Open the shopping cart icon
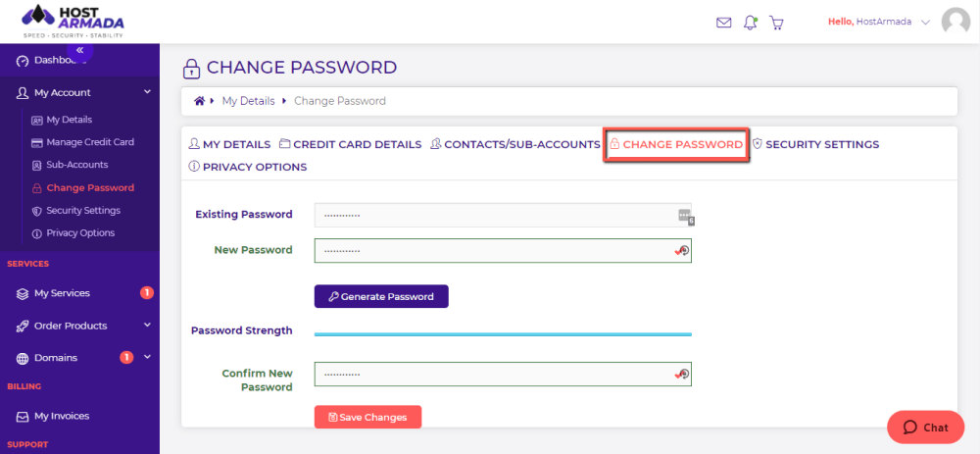 click(776, 23)
